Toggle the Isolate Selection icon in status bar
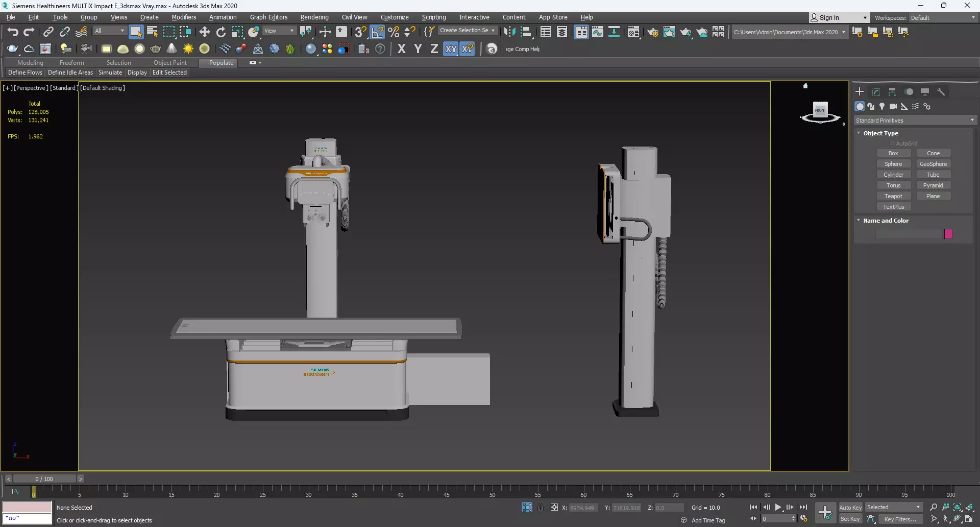The width and height of the screenshot is (980, 527). [x=527, y=507]
